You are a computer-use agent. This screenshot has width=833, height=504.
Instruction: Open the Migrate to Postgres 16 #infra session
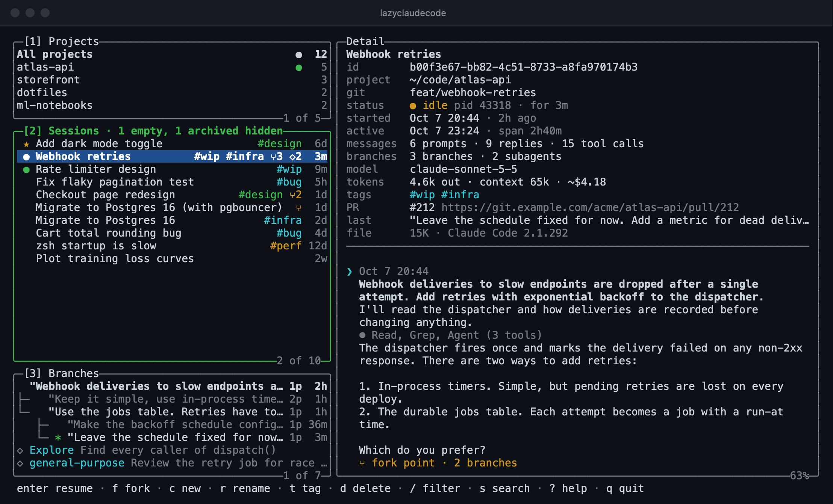click(172, 221)
